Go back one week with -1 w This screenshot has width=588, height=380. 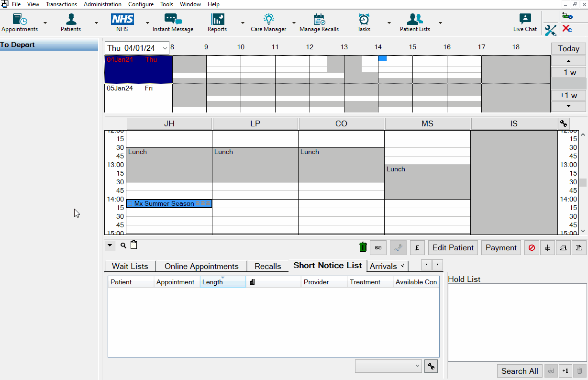568,72
